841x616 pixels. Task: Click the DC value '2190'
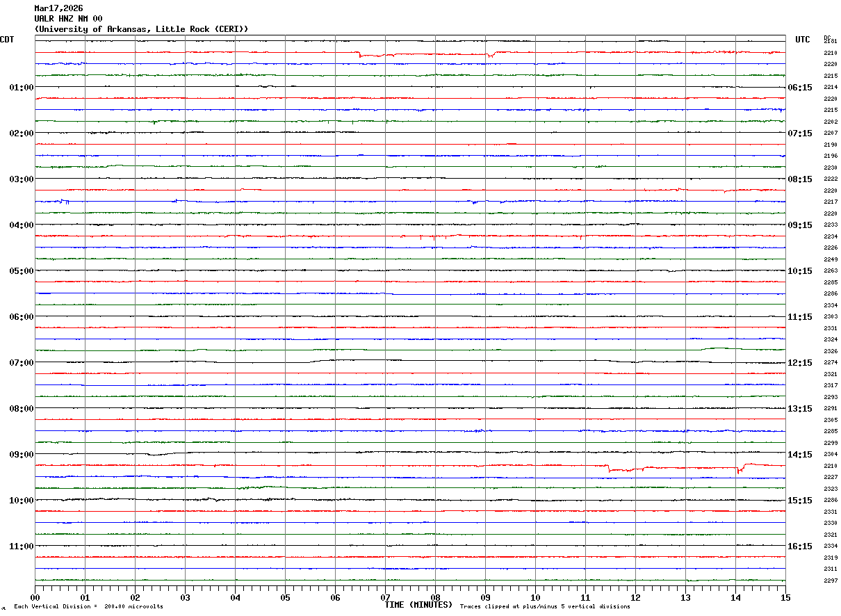click(830, 145)
